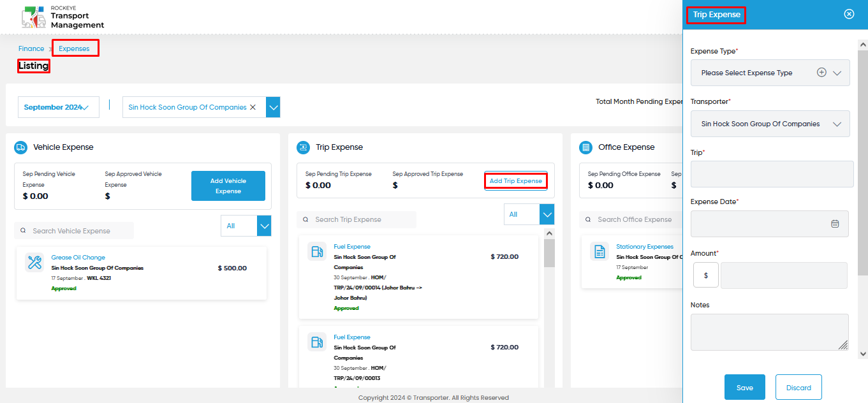This screenshot has height=403, width=868.
Task: Click the Trip input field in panel
Action: tap(772, 173)
